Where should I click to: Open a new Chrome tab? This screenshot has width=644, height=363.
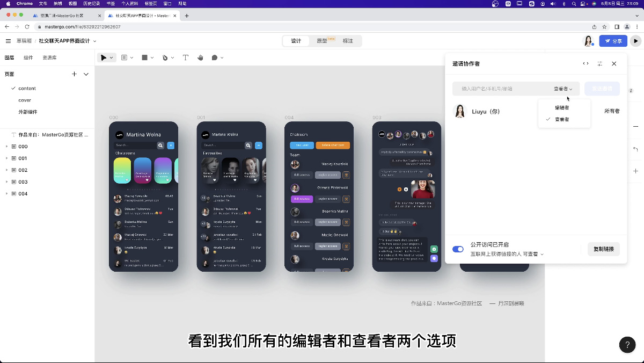pyautogui.click(x=187, y=16)
